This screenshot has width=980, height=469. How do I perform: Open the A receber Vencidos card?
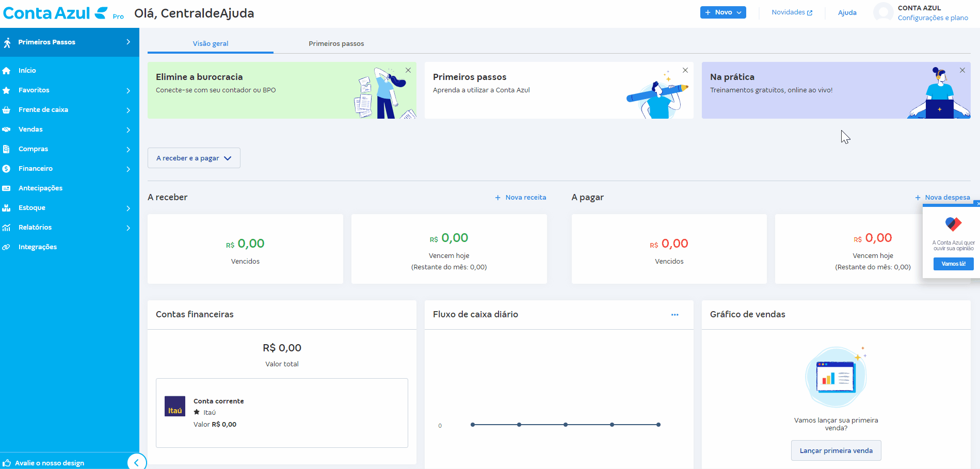pos(245,249)
